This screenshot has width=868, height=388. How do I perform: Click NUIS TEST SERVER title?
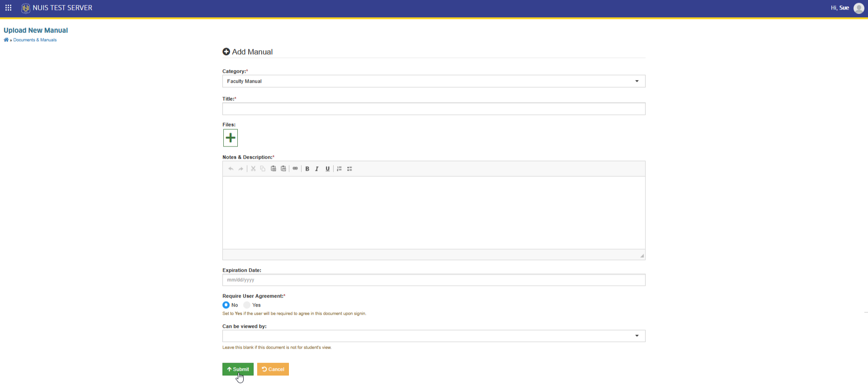point(62,8)
